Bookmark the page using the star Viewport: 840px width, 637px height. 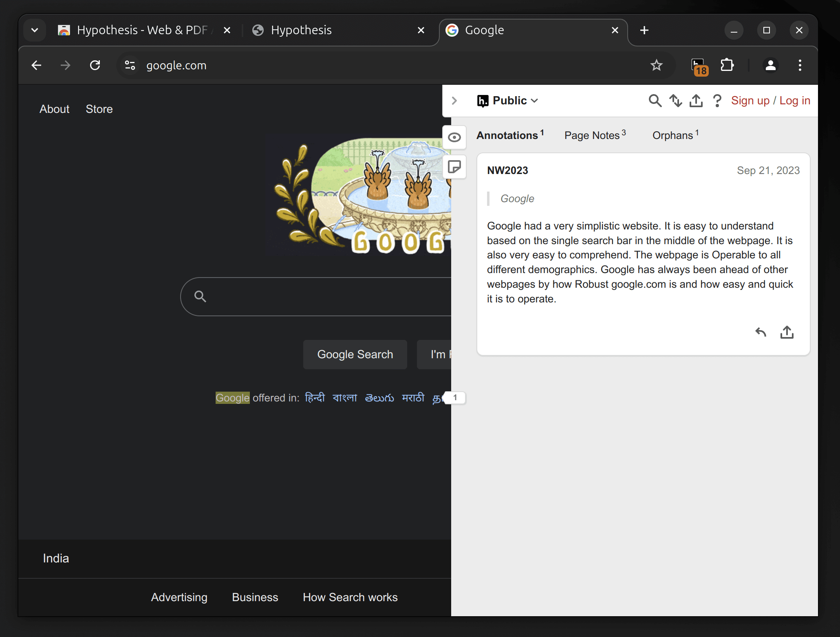[x=657, y=65]
